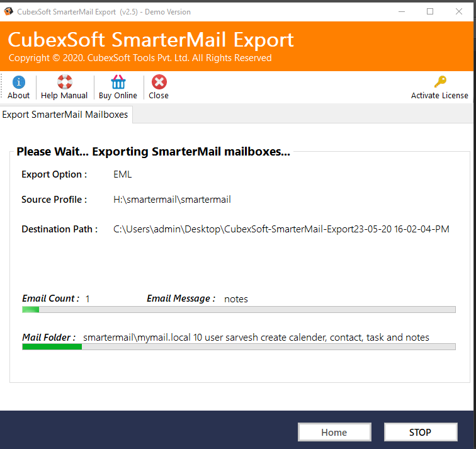The width and height of the screenshot is (476, 449).
Task: Select the Export SmarterMail Mailboxes tab
Action: click(x=65, y=115)
